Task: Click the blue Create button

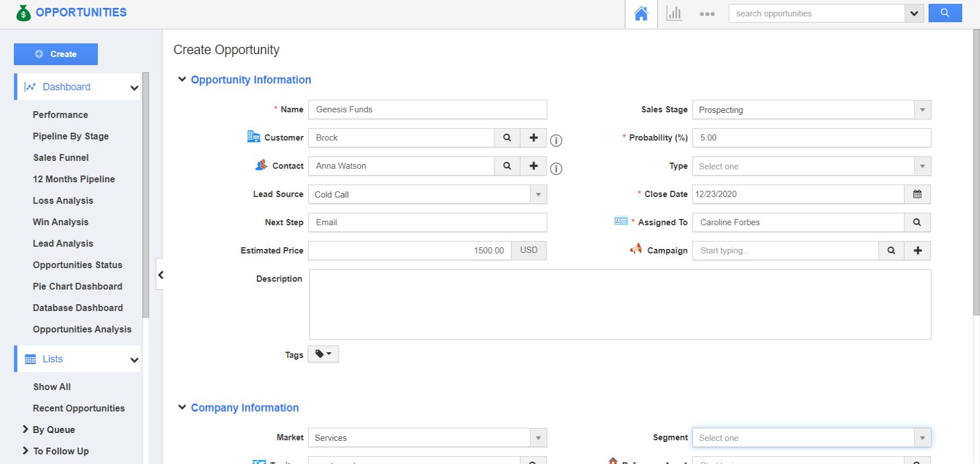Action: pyautogui.click(x=56, y=54)
